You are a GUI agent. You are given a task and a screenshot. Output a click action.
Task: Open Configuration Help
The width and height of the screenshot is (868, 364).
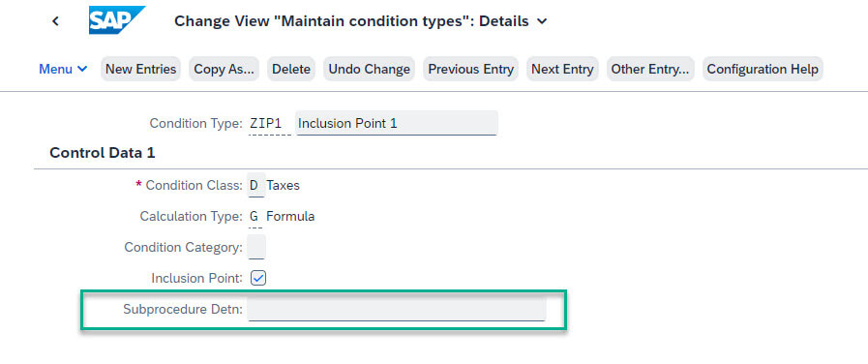coord(763,70)
